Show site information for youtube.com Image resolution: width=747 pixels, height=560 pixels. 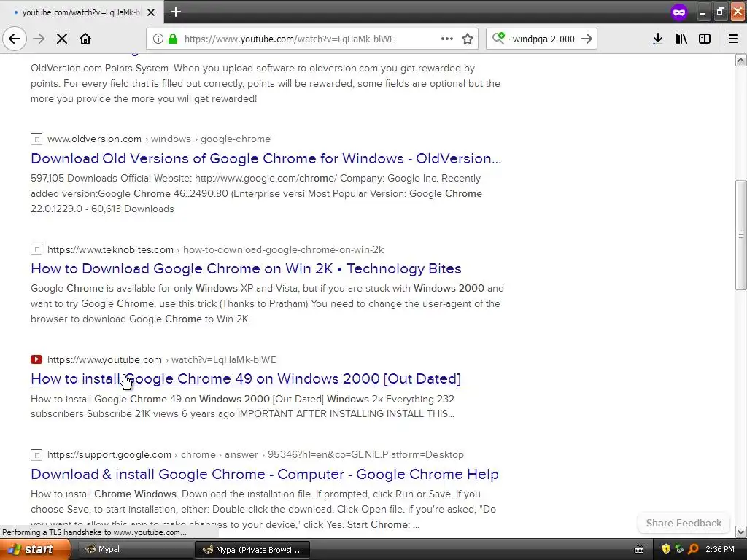(x=158, y=39)
